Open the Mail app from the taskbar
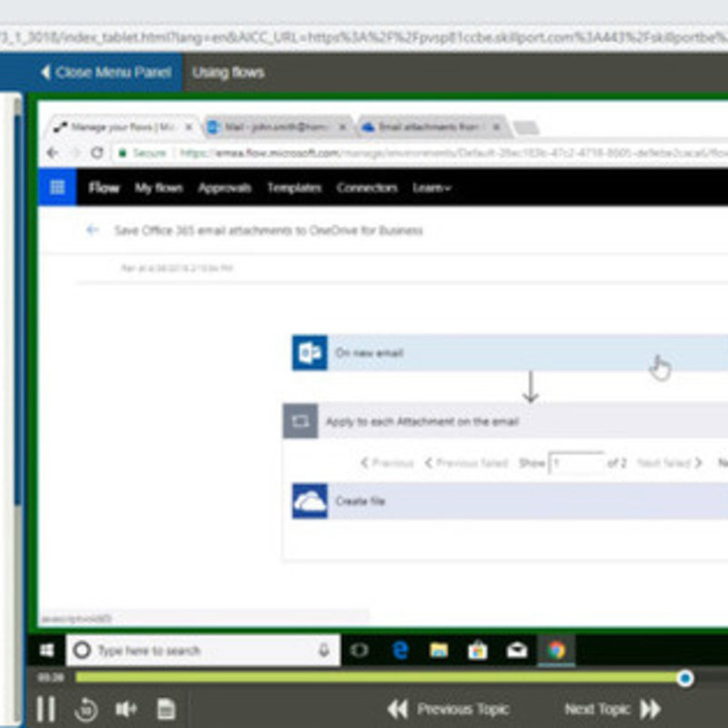Screen dimensions: 728x728 (x=517, y=651)
